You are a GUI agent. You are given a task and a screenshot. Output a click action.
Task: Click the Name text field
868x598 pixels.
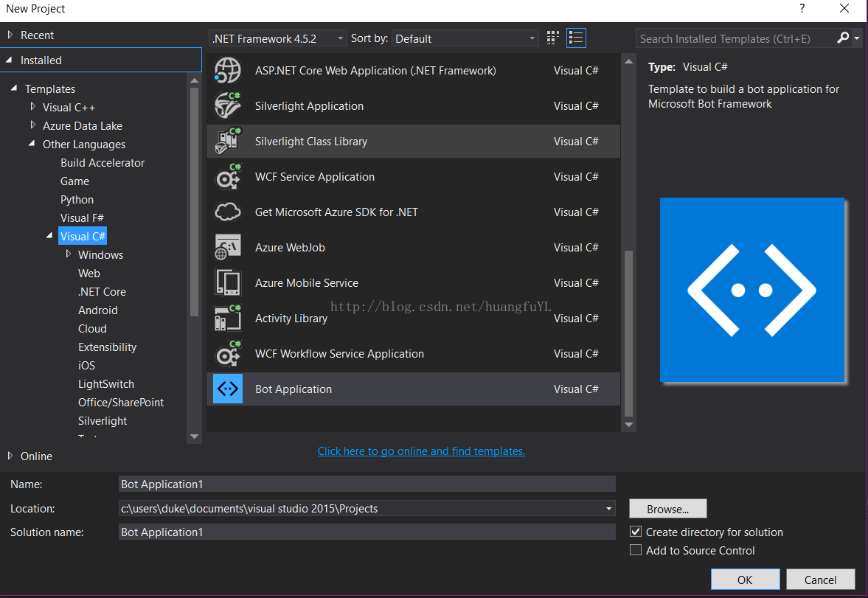367,484
